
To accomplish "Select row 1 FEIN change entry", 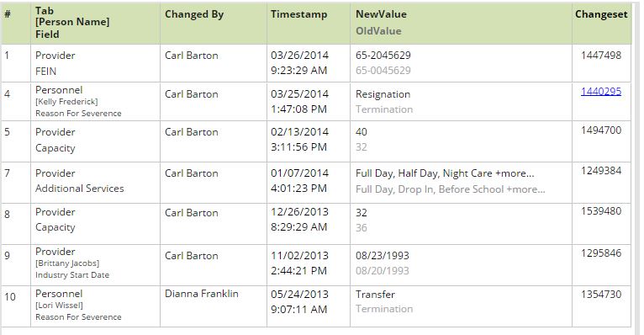I will point(316,63).
